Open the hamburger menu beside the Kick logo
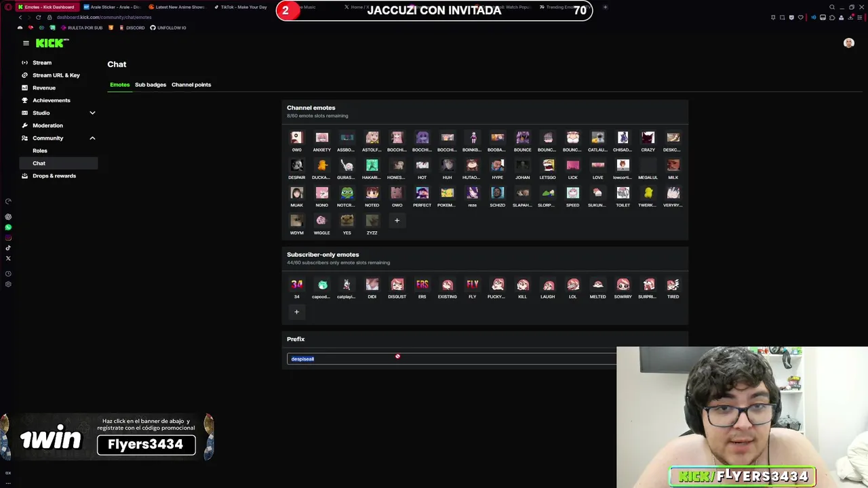 coord(26,43)
